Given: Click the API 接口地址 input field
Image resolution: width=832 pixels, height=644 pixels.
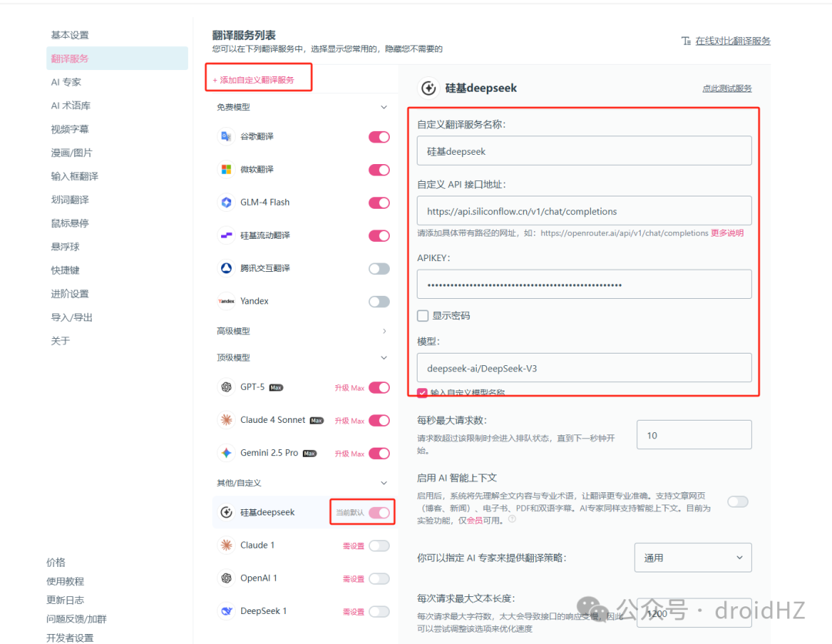Looking at the screenshot, I should (x=584, y=210).
